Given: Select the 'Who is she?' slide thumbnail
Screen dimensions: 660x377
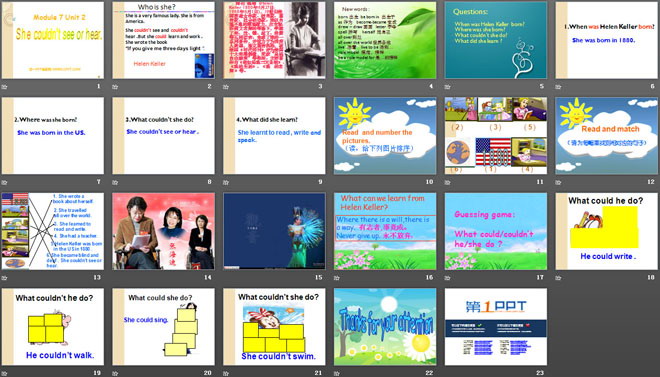Looking at the screenshot, I should (163, 40).
